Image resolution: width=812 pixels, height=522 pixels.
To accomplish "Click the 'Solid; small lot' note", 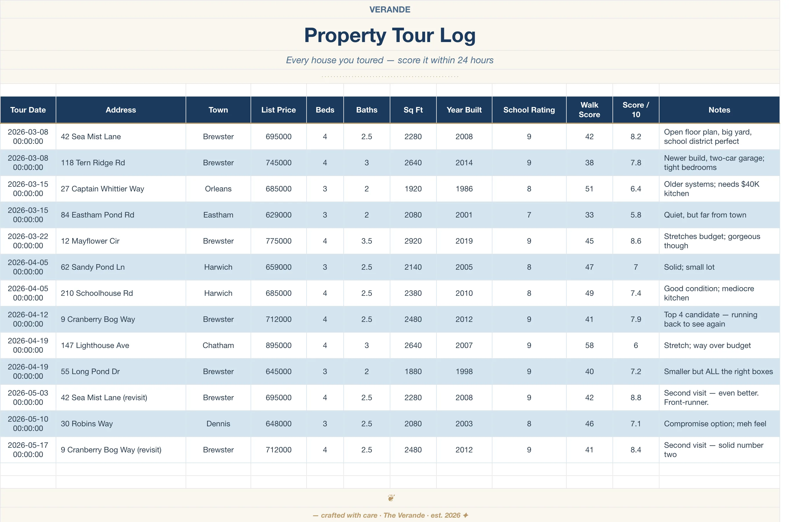I will click(719, 267).
